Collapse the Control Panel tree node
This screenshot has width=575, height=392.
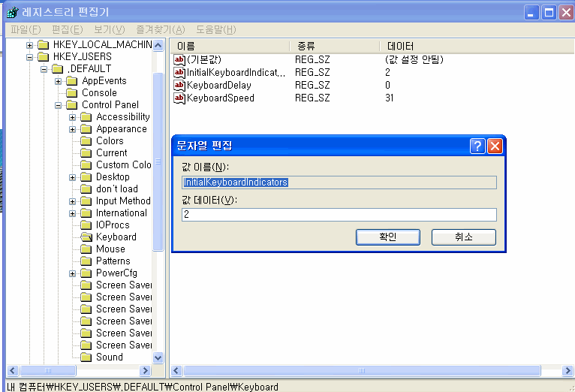59,105
